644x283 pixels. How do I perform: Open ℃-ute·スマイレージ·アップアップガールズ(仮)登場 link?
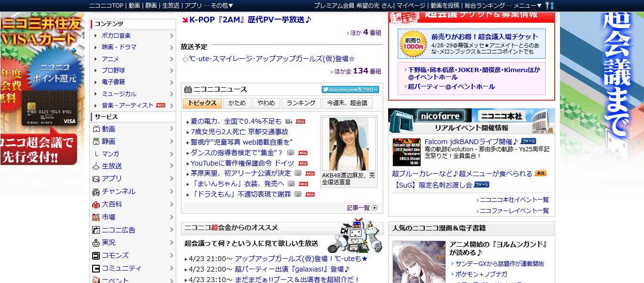272,59
